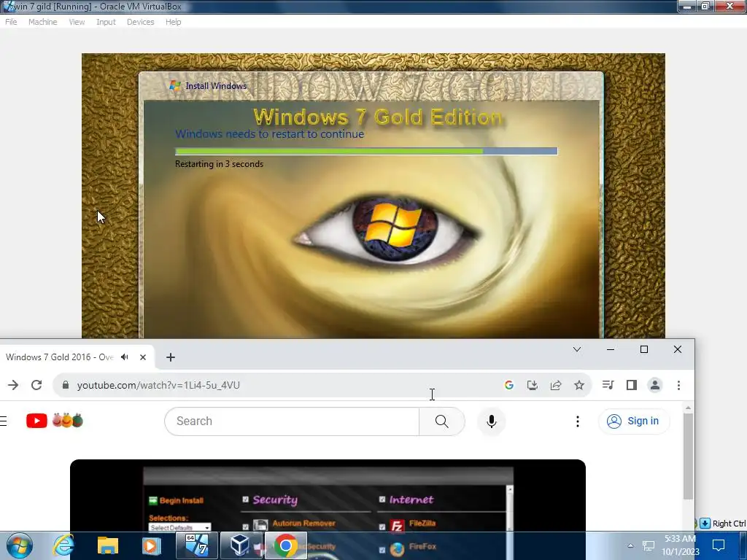747x560 pixels.
Task: Open the View menu in VirtualBox
Action: (77, 22)
